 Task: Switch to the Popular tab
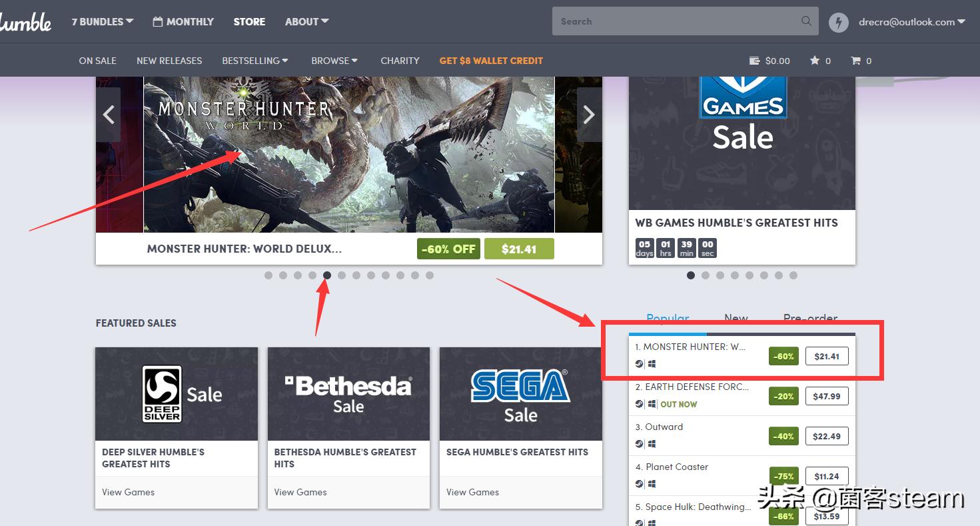coord(668,319)
